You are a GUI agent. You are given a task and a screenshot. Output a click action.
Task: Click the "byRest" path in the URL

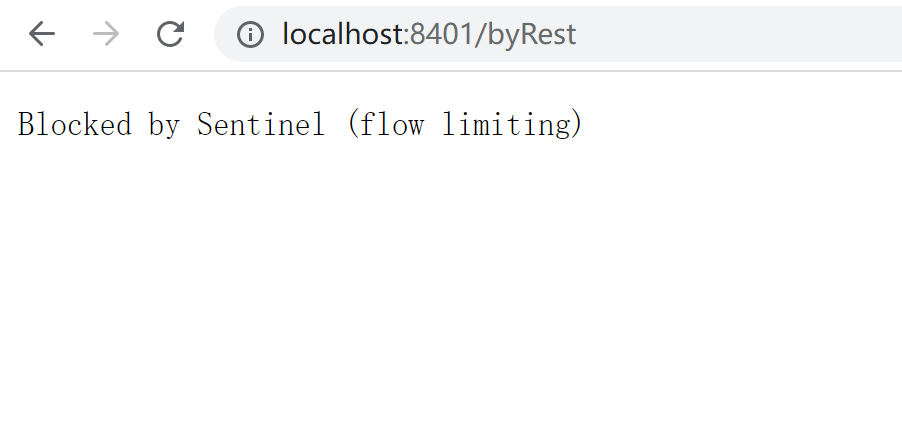(x=532, y=35)
